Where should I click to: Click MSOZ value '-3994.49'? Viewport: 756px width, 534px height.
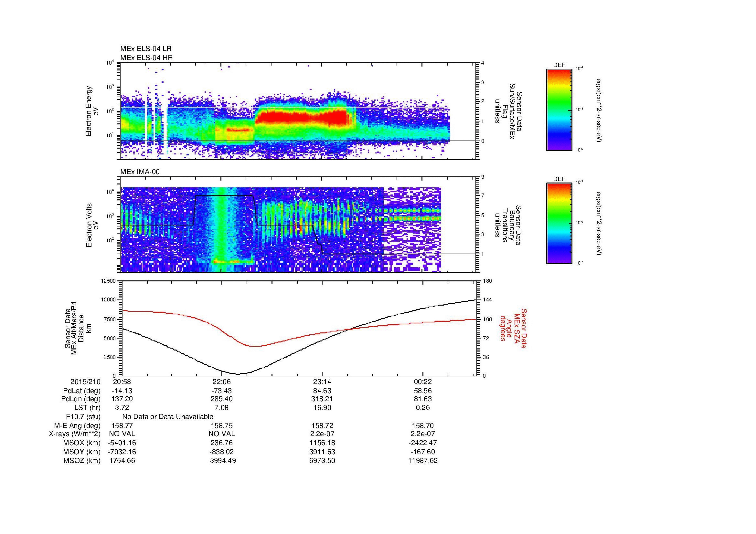coord(222,461)
